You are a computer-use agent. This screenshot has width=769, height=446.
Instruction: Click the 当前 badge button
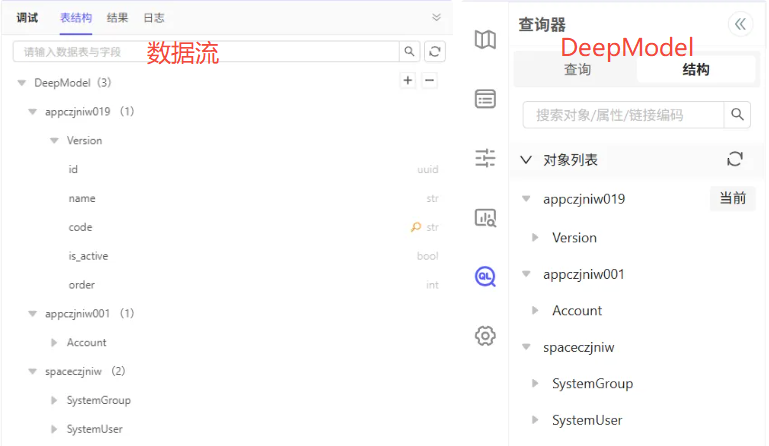coord(733,199)
